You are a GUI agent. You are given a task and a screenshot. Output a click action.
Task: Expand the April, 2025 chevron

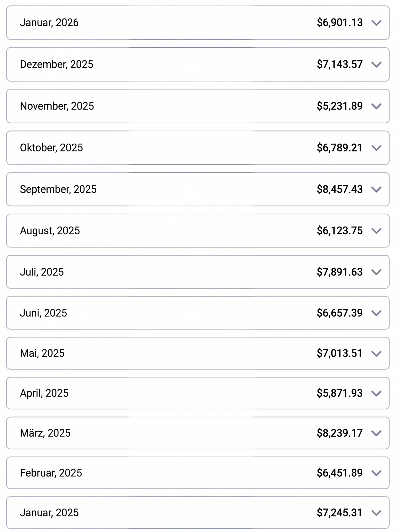[x=376, y=393]
